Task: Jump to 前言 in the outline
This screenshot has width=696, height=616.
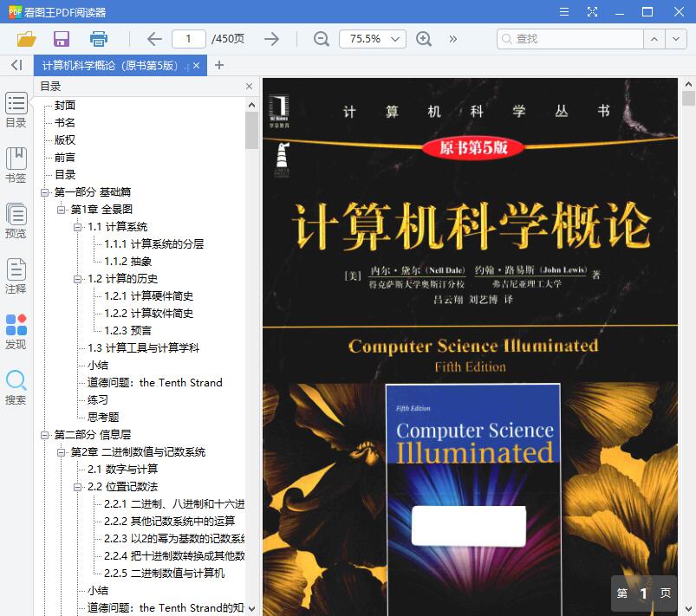Action: 65,157
